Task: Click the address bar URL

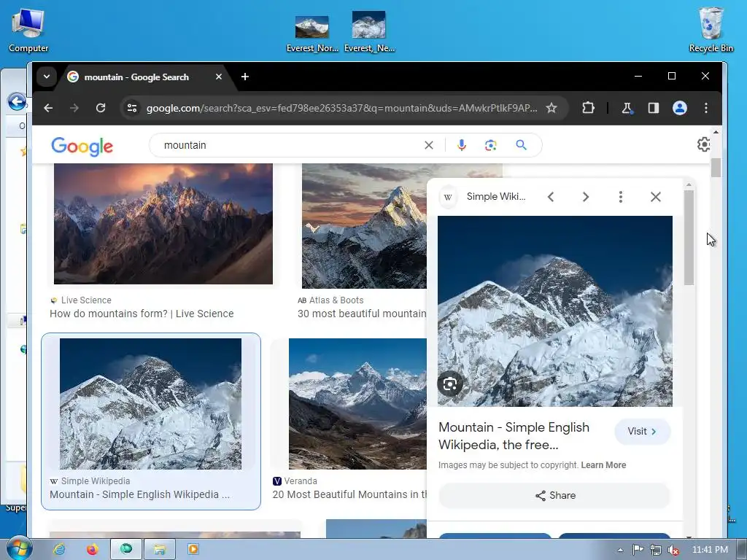Action: pyautogui.click(x=341, y=108)
